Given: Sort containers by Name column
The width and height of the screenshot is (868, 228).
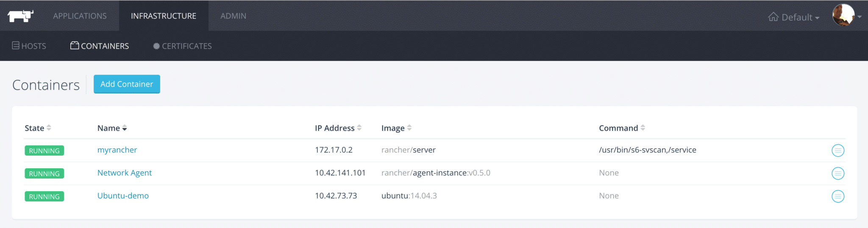Looking at the screenshot, I should click(112, 128).
